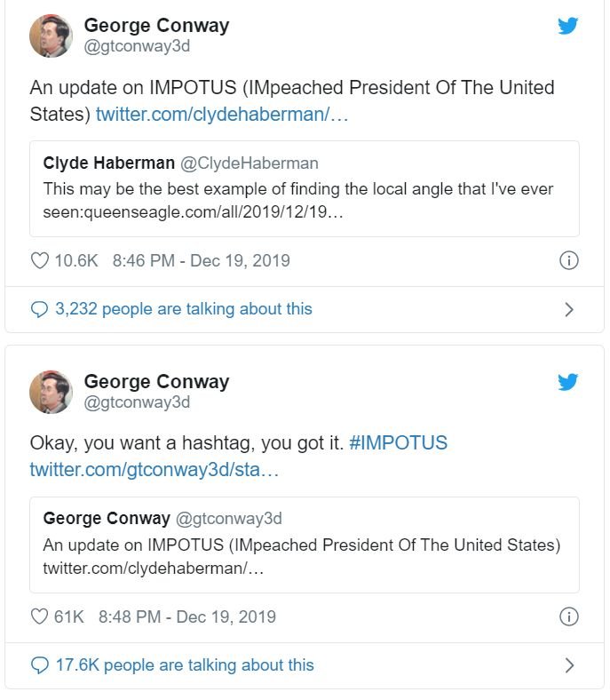The width and height of the screenshot is (610, 700).
Task: Expand conversation chevron on second tweet
Action: (x=569, y=664)
